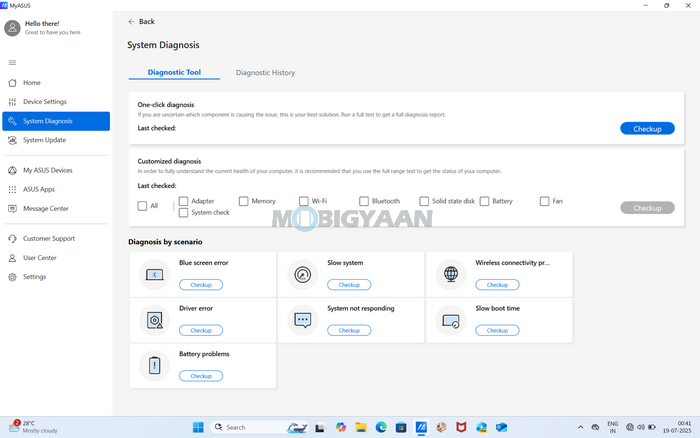Screen dimensions: 700x438
Task: Open the Windows Start menu
Action: point(198,427)
